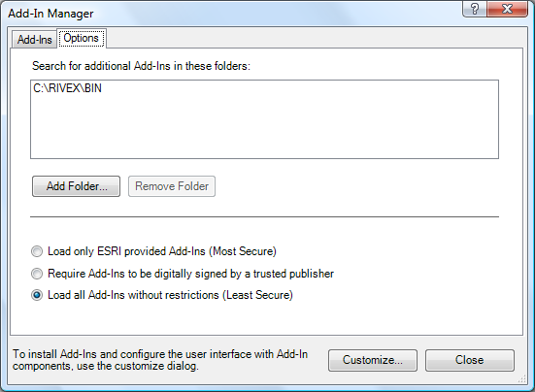
Task: Click the Remove Folder button
Action: (x=172, y=186)
